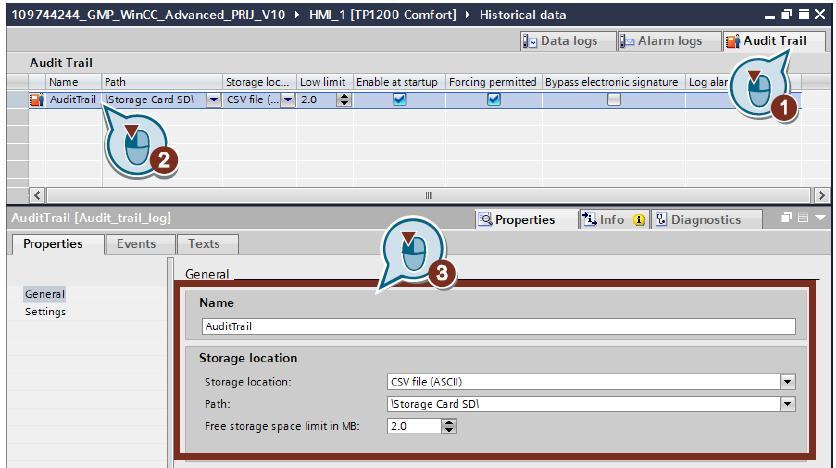Click the inspector layout toggle icon
This screenshot has height=468, width=836.
[803, 217]
